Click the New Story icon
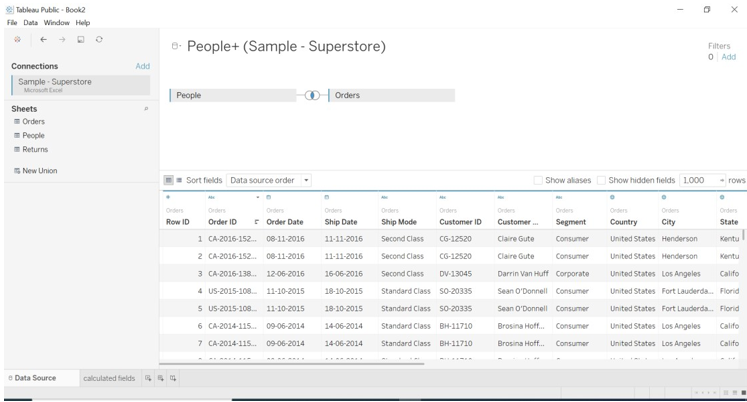747x402 pixels. 173,378
